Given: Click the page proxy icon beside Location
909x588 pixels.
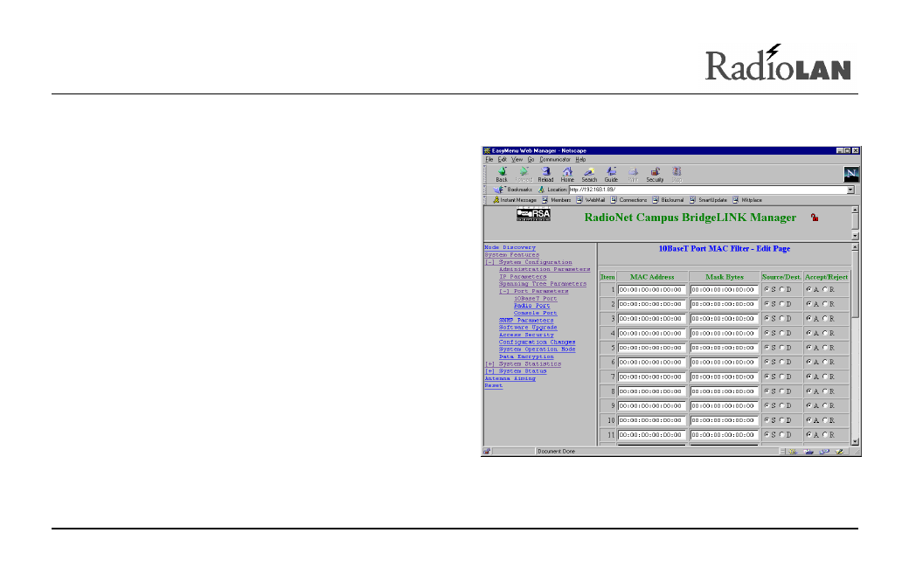Looking at the screenshot, I should click(541, 190).
